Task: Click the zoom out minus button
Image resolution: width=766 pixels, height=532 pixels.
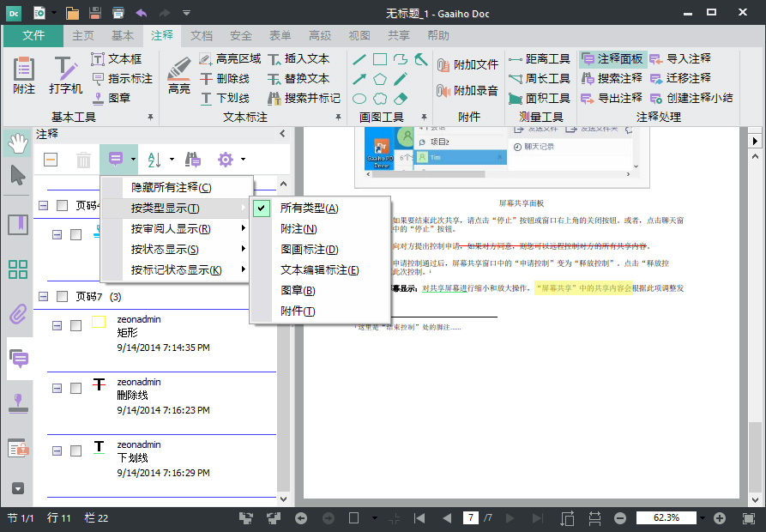Action: (x=620, y=518)
